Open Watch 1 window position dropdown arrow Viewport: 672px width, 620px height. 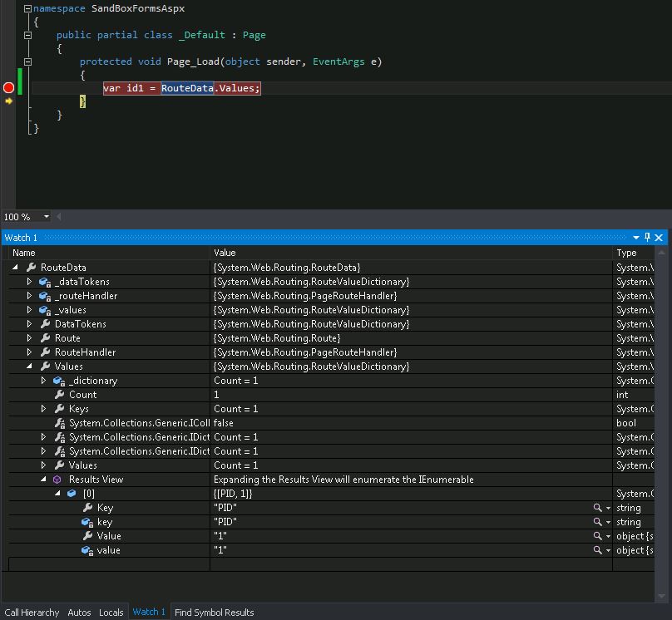(636, 238)
